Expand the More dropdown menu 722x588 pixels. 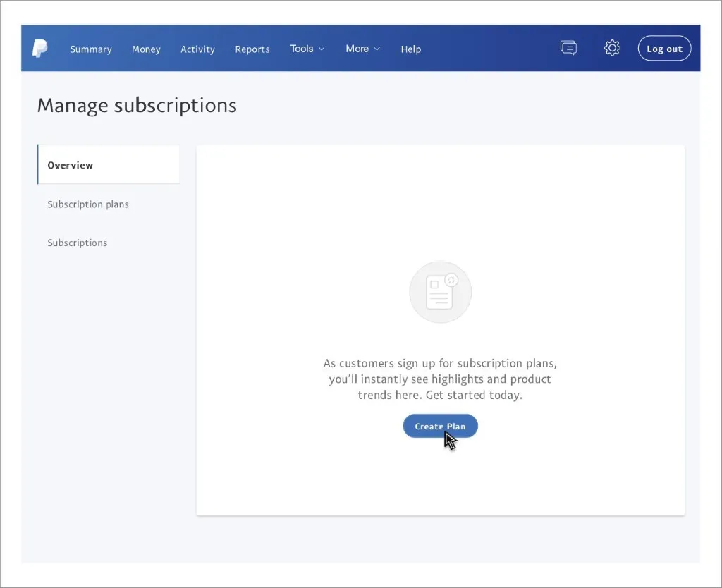click(363, 49)
